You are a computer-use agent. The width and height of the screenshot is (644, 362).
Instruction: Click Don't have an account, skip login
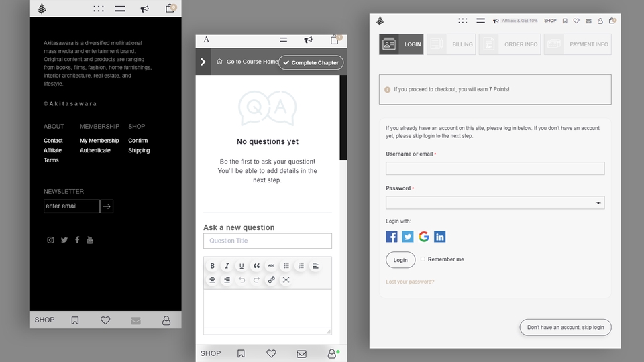tap(566, 328)
